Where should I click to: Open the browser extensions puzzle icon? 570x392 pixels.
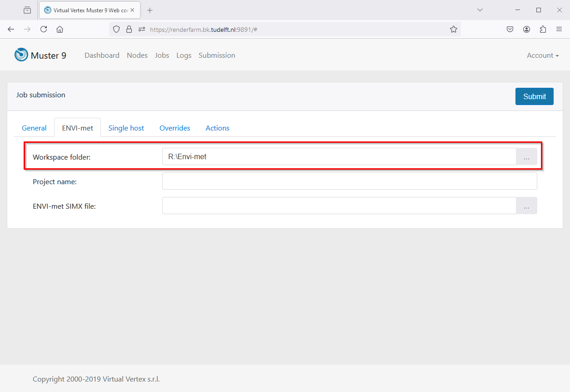(543, 29)
